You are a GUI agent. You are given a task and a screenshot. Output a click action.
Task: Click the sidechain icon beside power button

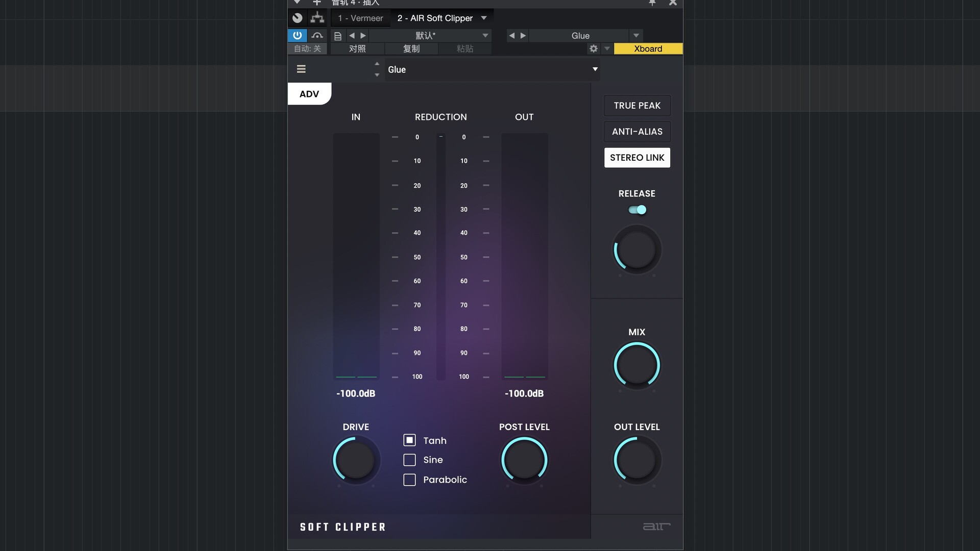pos(317,35)
